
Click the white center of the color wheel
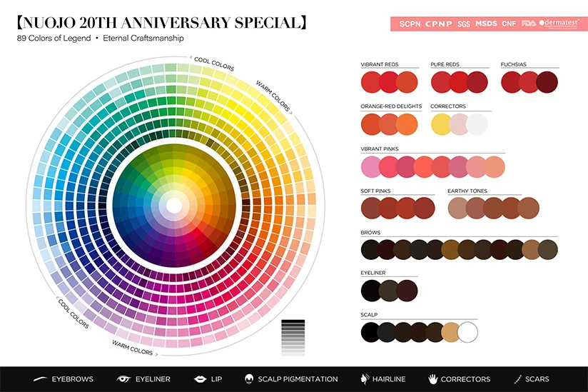(x=174, y=206)
